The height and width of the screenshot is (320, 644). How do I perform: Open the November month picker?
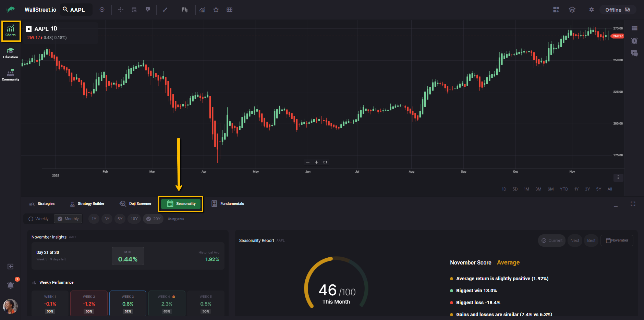pyautogui.click(x=617, y=241)
